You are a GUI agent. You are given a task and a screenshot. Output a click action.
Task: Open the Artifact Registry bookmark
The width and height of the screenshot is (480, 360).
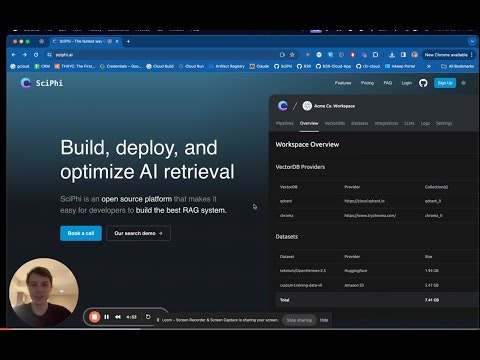pyautogui.click(x=227, y=66)
